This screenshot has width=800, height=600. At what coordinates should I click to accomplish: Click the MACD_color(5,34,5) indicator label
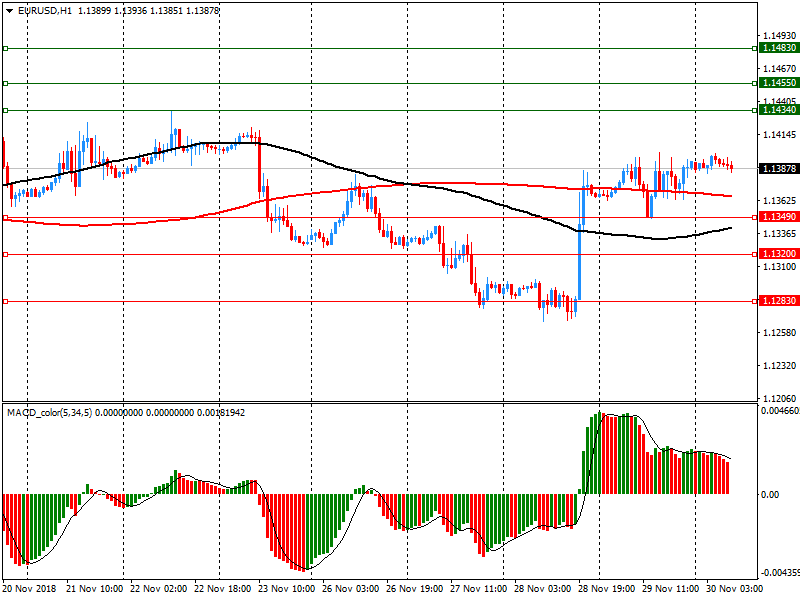pyautogui.click(x=49, y=412)
